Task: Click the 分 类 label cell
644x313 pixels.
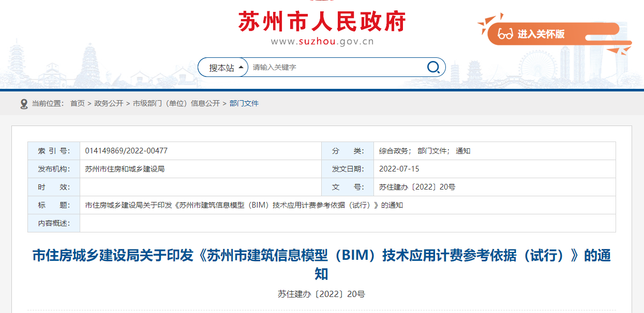Action: pos(348,151)
